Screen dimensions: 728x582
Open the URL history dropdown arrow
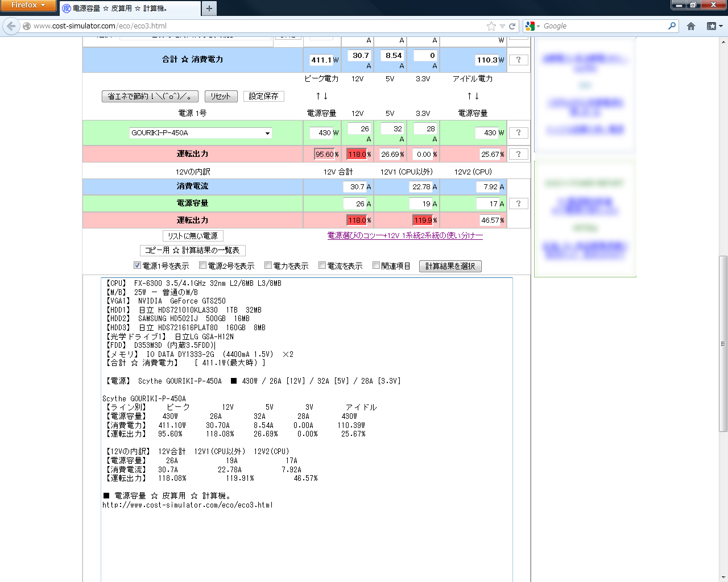tap(502, 26)
